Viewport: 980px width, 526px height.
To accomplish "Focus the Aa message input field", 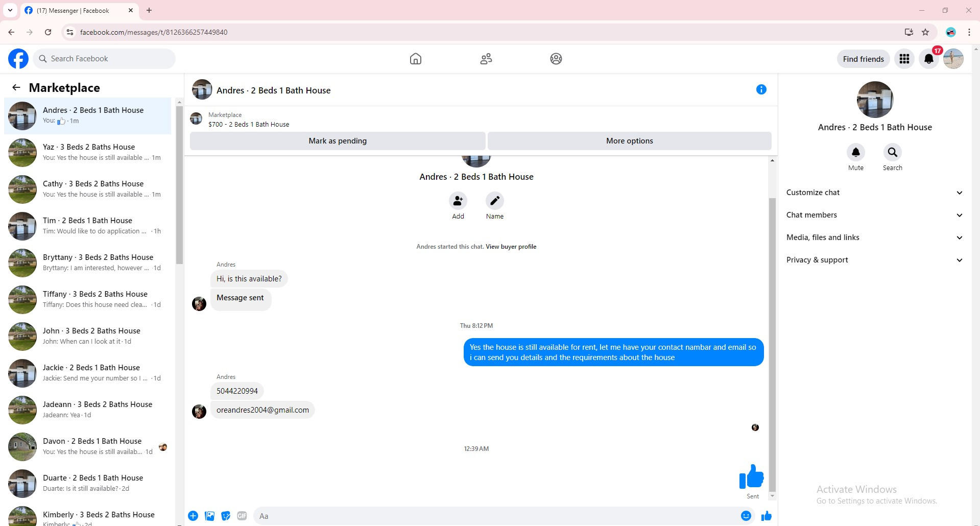I will pyautogui.click(x=495, y=516).
